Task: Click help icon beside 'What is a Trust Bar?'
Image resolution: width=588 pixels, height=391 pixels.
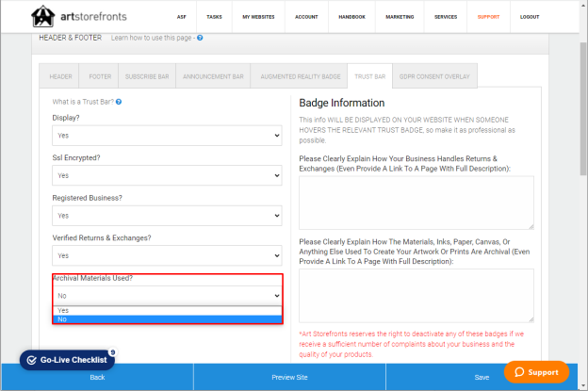Action: pos(119,102)
